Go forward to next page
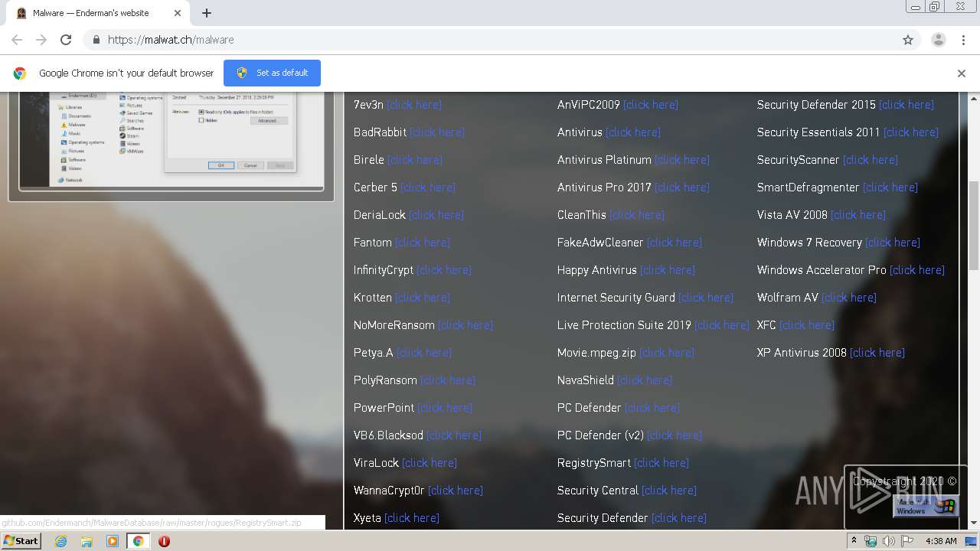Image resolution: width=980 pixels, height=551 pixels. (41, 40)
